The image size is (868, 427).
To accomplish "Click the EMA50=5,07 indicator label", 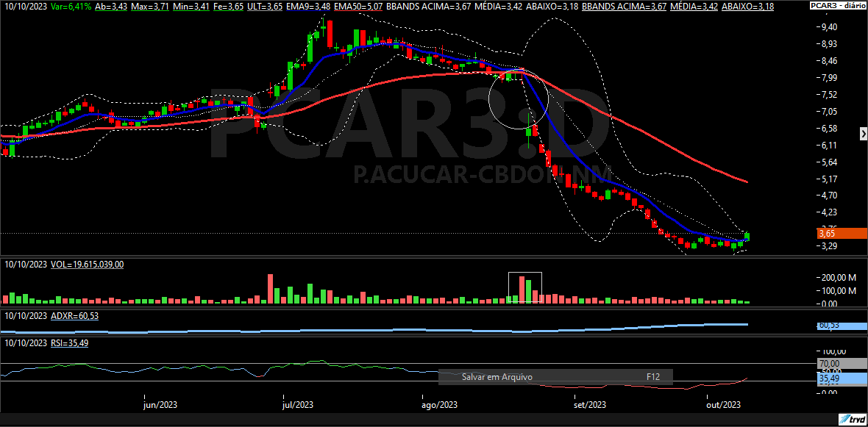I will (x=360, y=6).
